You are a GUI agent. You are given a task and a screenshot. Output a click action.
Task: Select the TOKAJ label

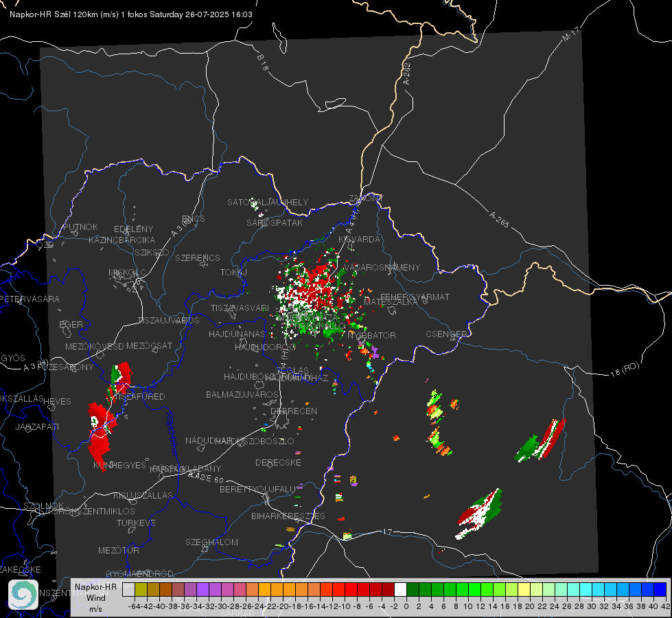pyautogui.click(x=233, y=273)
